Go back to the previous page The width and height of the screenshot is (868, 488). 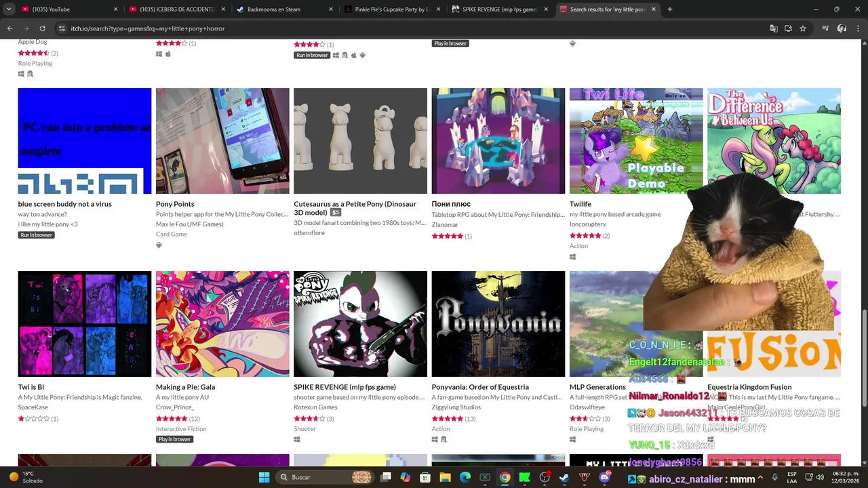pyautogui.click(x=9, y=28)
